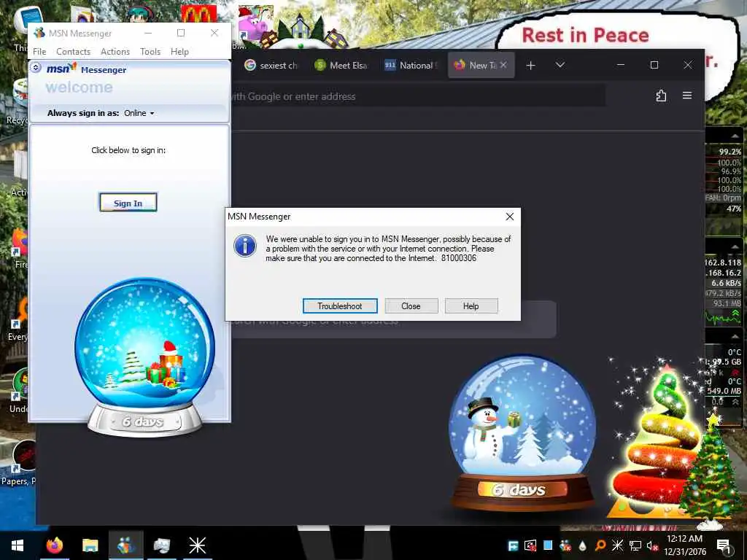
Task: Open the File menu in MSN Messenger
Action: tap(39, 52)
